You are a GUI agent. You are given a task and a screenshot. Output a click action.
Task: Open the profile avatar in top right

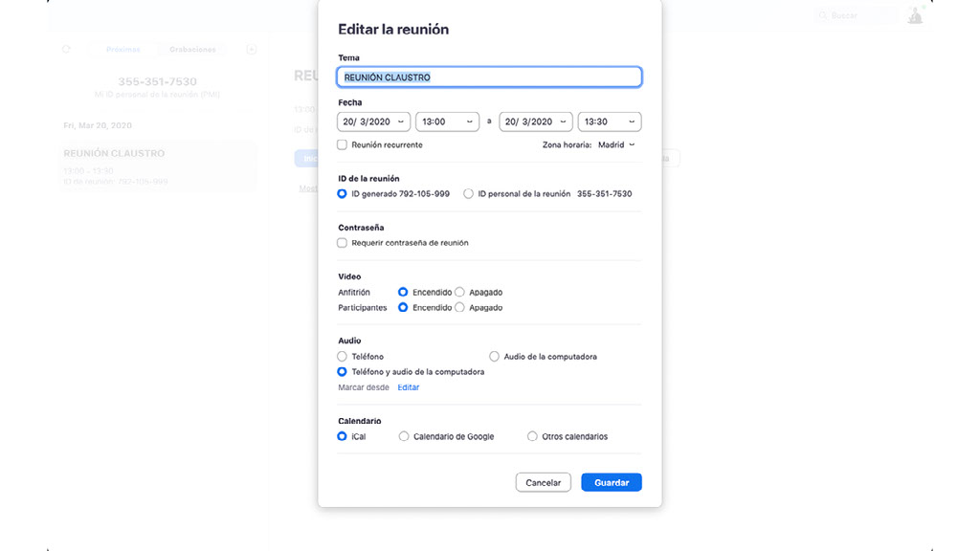point(915,15)
